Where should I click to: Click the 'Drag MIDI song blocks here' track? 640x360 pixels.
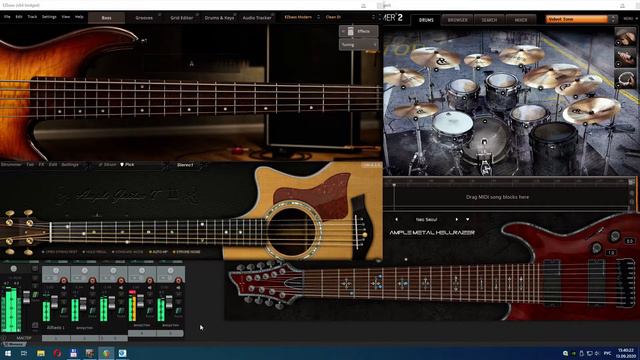click(497, 197)
